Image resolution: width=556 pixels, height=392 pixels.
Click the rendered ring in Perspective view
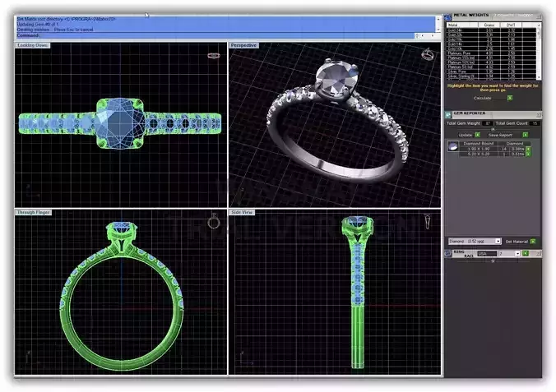pyautogui.click(x=336, y=122)
